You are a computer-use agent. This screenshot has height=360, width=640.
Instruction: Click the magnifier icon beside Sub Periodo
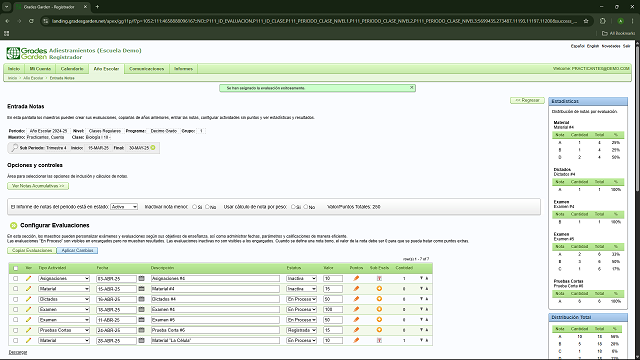[15, 148]
